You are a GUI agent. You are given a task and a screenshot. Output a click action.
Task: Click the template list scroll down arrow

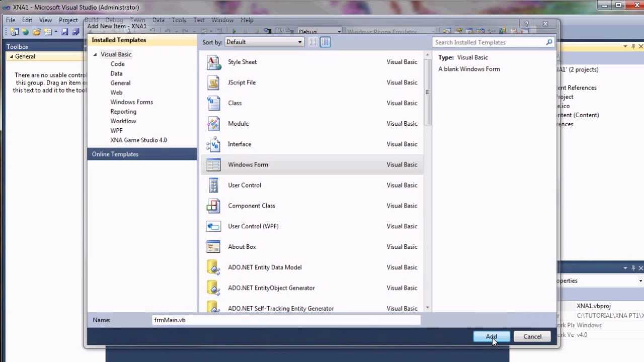tap(427, 308)
